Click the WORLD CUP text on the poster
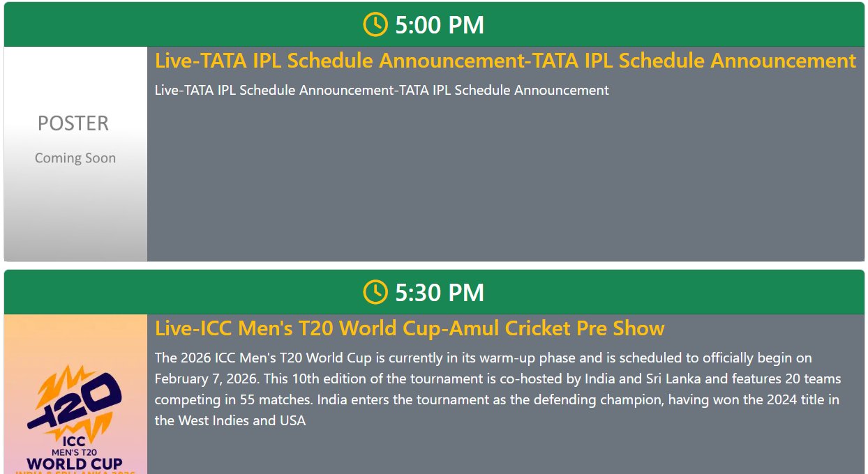Image resolution: width=868 pixels, height=474 pixels. pyautogui.click(x=75, y=464)
